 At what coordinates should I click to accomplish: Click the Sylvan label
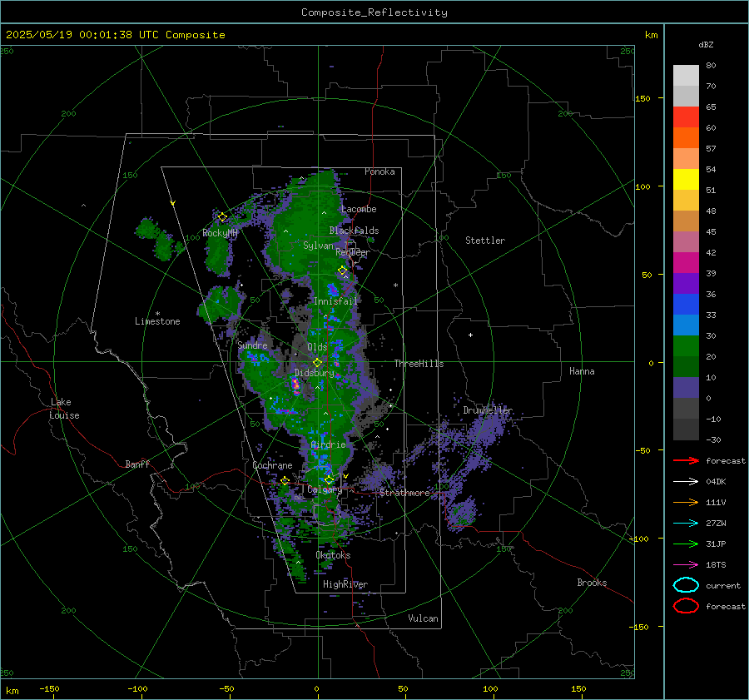(x=318, y=246)
